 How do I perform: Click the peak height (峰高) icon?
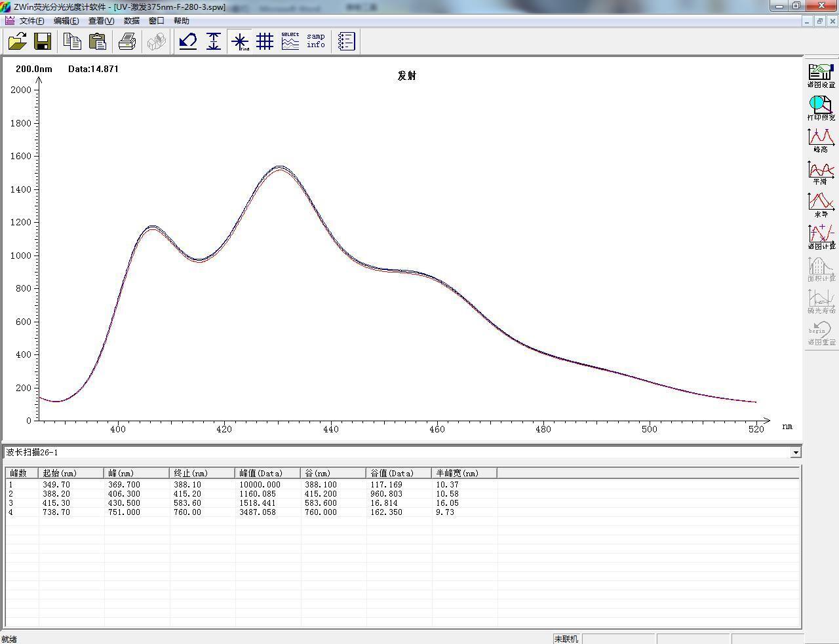click(821, 140)
